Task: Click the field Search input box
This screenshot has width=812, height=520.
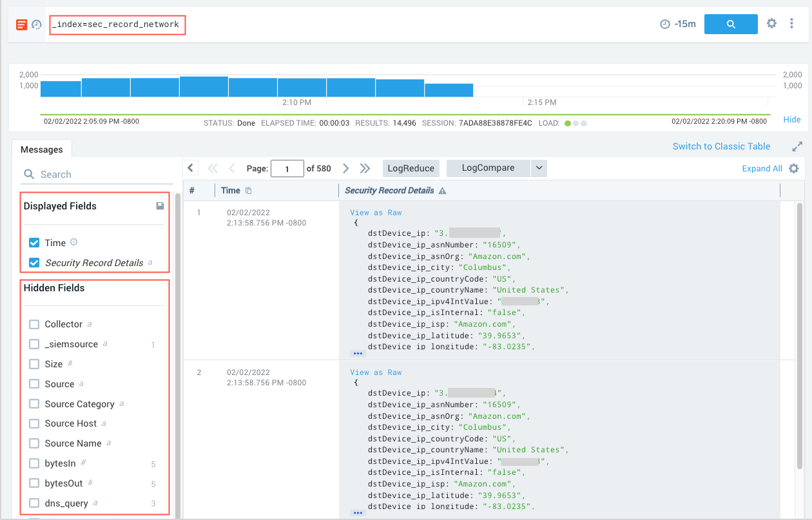Action: [97, 175]
